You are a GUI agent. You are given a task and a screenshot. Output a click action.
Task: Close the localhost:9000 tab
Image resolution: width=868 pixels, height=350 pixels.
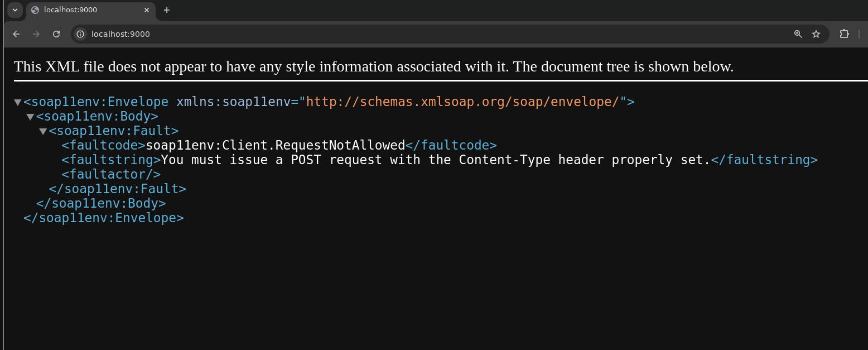coord(147,10)
